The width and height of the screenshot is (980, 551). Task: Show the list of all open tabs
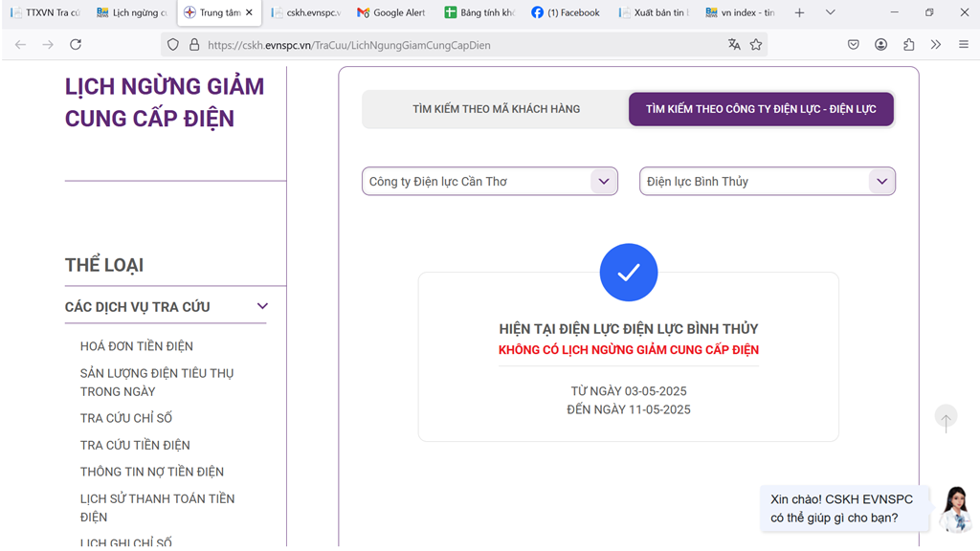[830, 12]
